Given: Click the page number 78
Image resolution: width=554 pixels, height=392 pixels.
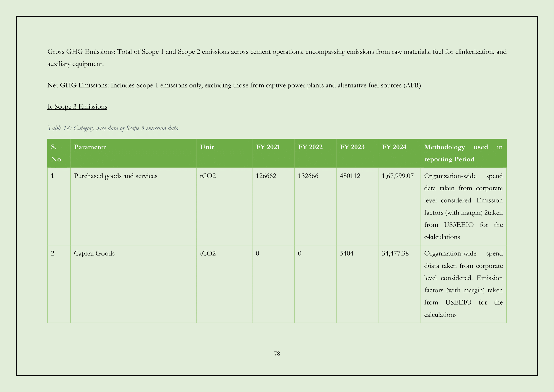Looking at the screenshot, I should (x=277, y=354).
